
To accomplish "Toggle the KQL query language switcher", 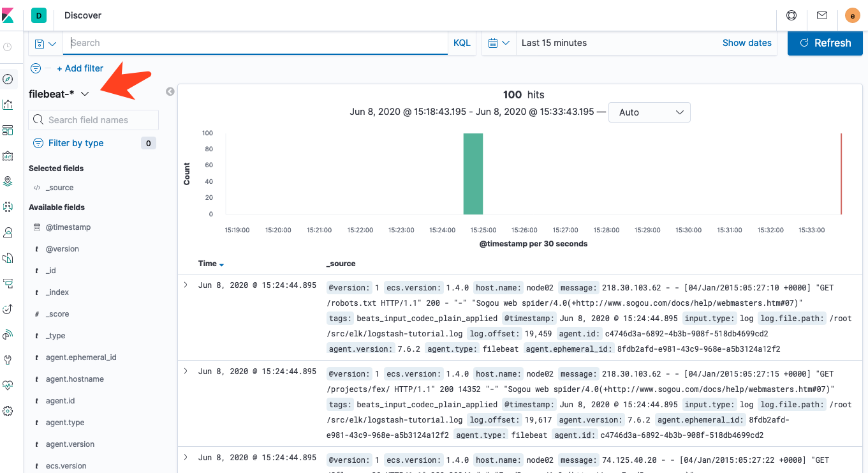I will pos(462,43).
